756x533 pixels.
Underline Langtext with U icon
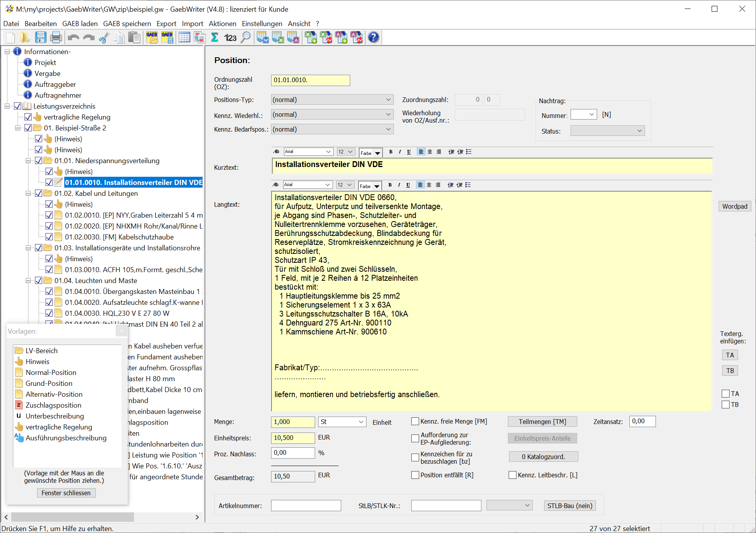point(408,185)
